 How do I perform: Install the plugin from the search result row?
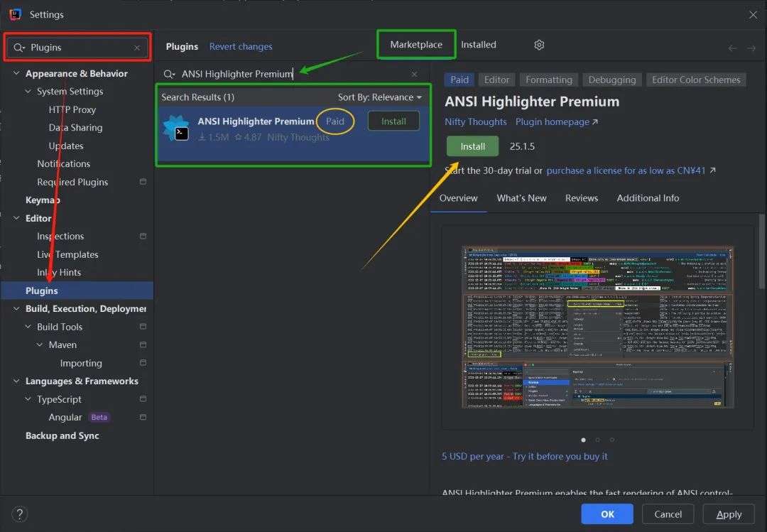393,121
